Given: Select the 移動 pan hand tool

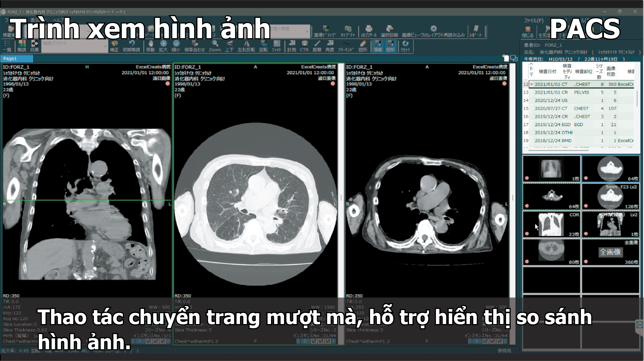Looking at the screenshot, I should coord(150,46).
